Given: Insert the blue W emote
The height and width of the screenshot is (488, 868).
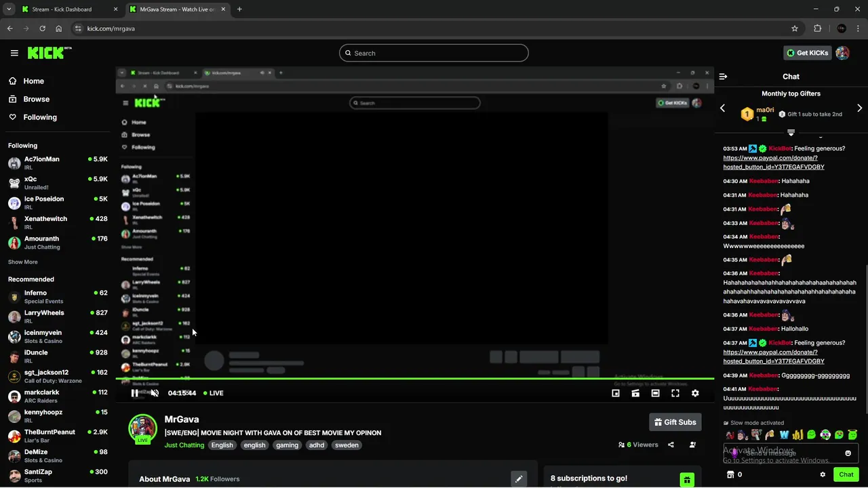Looking at the screenshot, I should [x=784, y=434].
